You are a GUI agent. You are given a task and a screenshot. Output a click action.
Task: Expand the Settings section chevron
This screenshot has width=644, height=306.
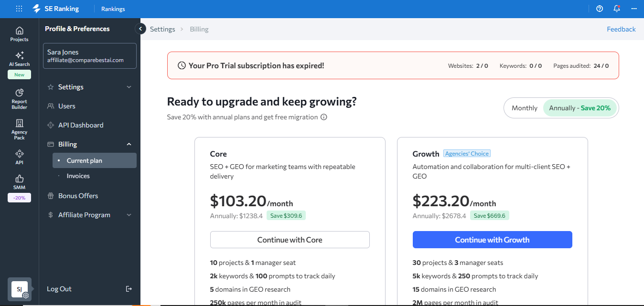pos(129,87)
